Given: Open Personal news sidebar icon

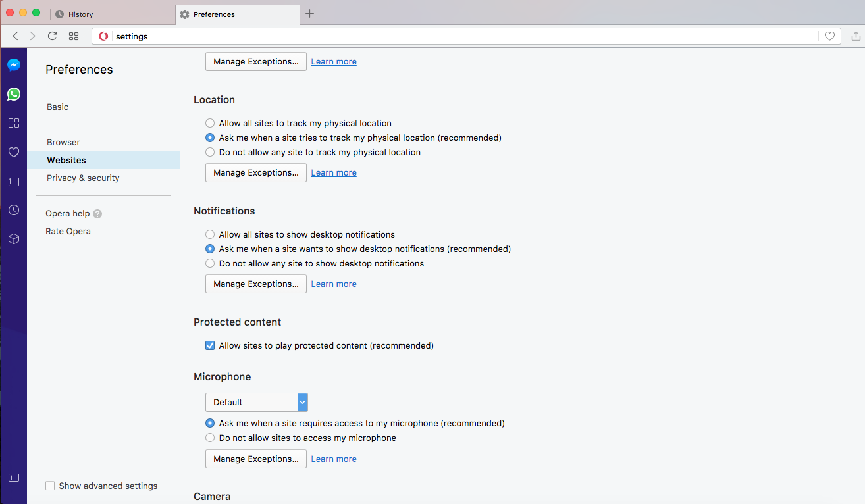Looking at the screenshot, I should (x=14, y=182).
